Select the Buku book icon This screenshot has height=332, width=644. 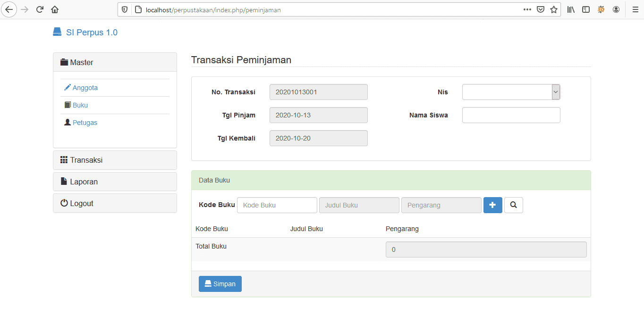coord(67,105)
